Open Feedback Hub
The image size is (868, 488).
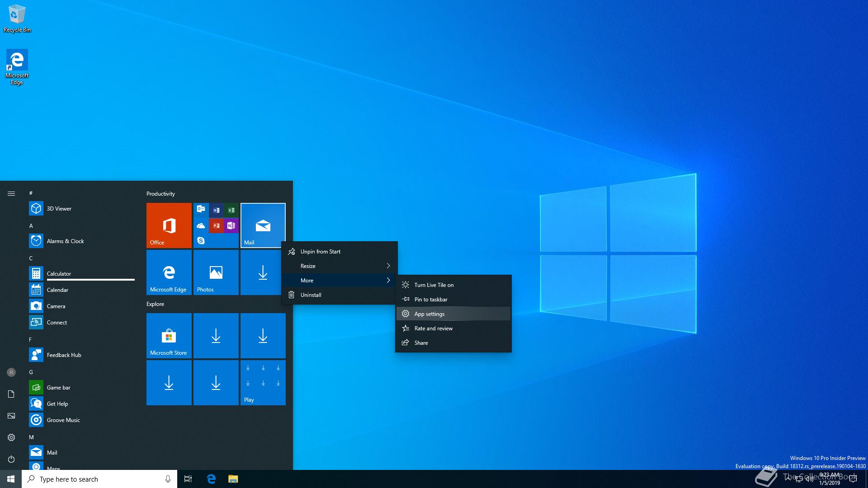[x=81, y=355]
